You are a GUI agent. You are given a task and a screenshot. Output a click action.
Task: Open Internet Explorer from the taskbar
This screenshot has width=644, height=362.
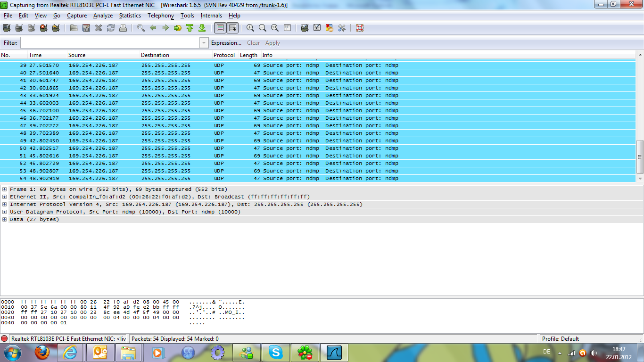coord(71,352)
